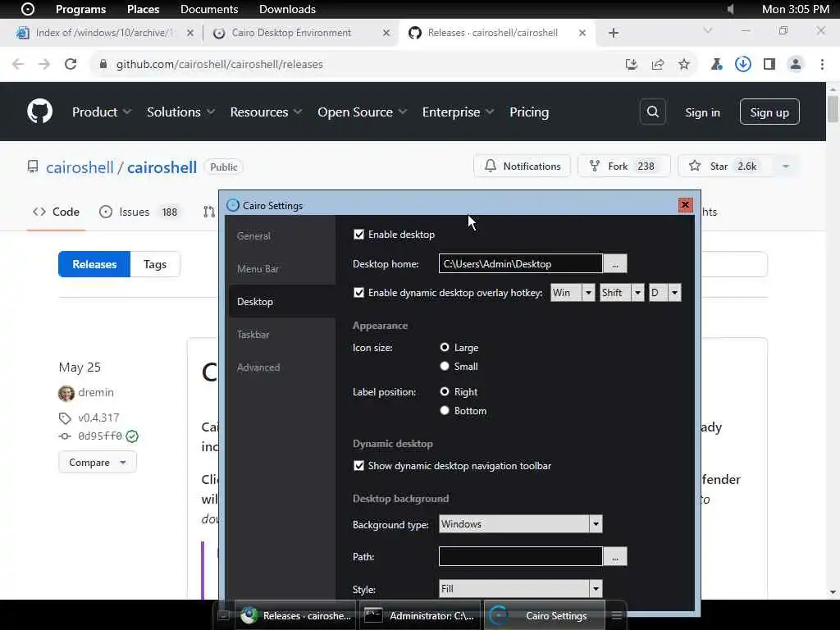
Task: Click the Notifications button
Action: point(523,166)
